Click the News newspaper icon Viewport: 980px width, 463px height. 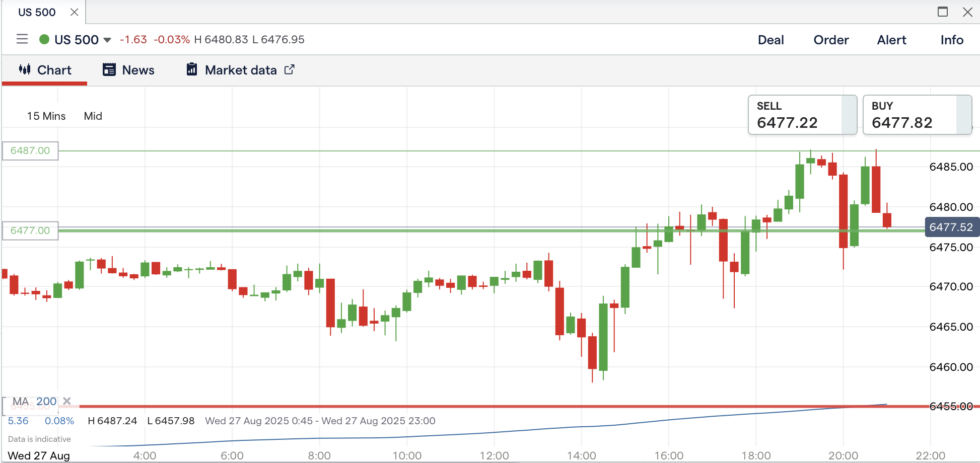109,69
